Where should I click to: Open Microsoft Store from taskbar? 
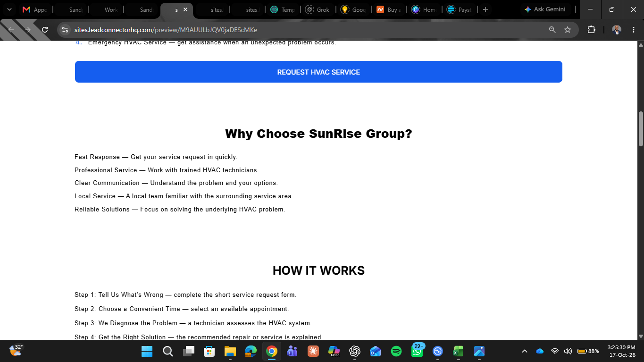(x=209, y=351)
